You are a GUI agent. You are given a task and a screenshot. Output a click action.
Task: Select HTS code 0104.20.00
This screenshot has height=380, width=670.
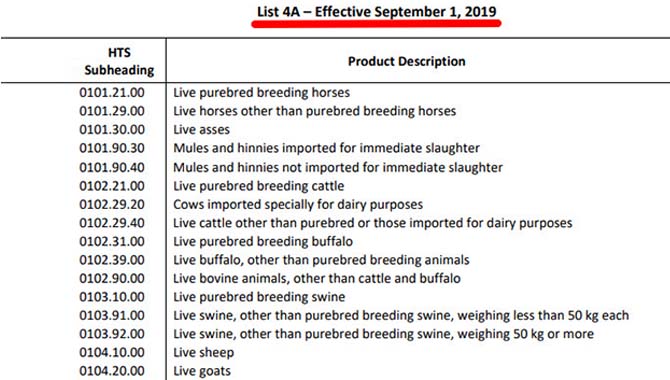coord(112,371)
